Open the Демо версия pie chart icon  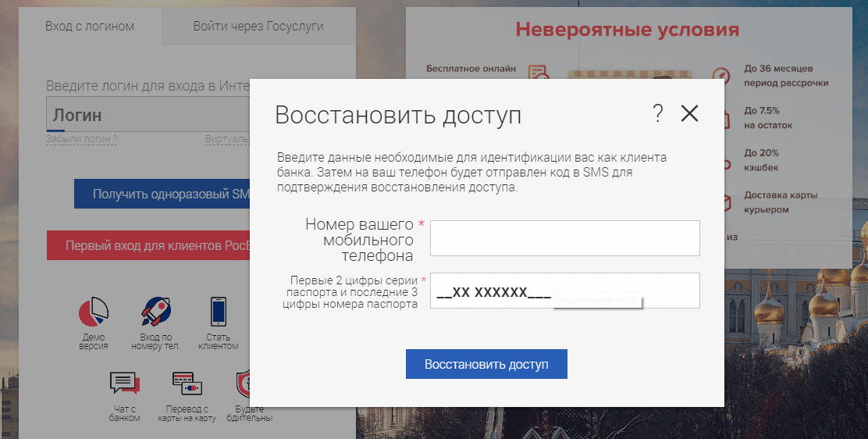coord(94,312)
